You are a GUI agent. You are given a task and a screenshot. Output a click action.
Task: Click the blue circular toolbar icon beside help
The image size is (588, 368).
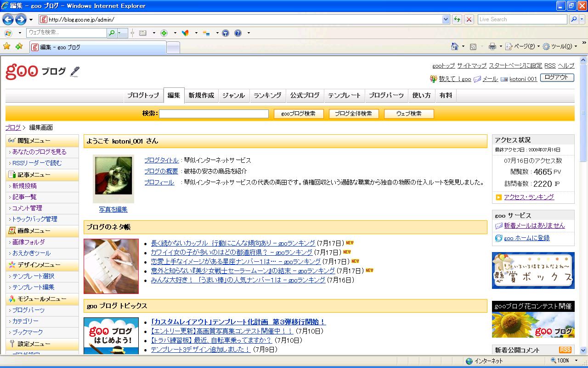225,33
